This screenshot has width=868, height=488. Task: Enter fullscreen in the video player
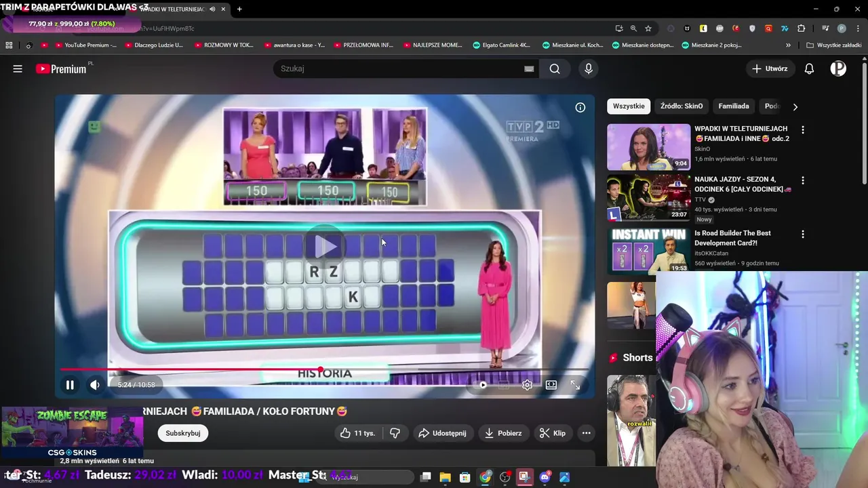[575, 385]
